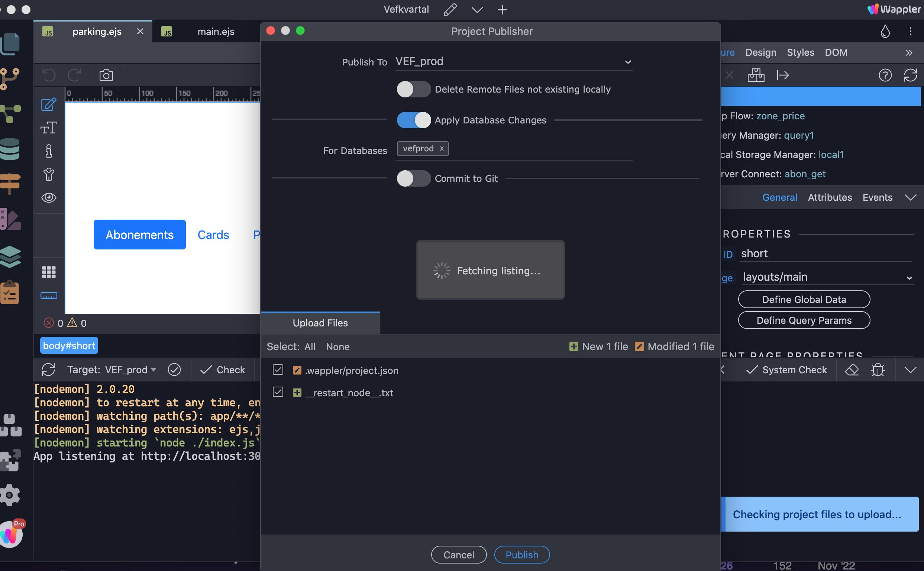Open the Settings gear icon
This screenshot has height=571, width=924.
(10, 495)
